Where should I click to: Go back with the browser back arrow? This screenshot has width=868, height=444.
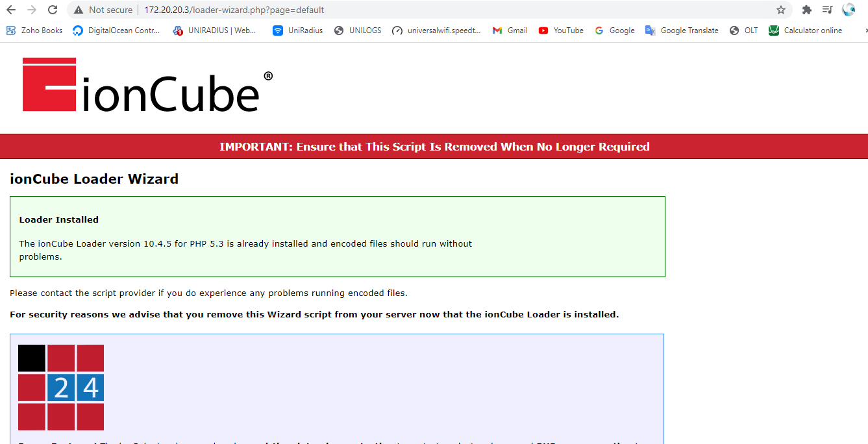pos(11,10)
